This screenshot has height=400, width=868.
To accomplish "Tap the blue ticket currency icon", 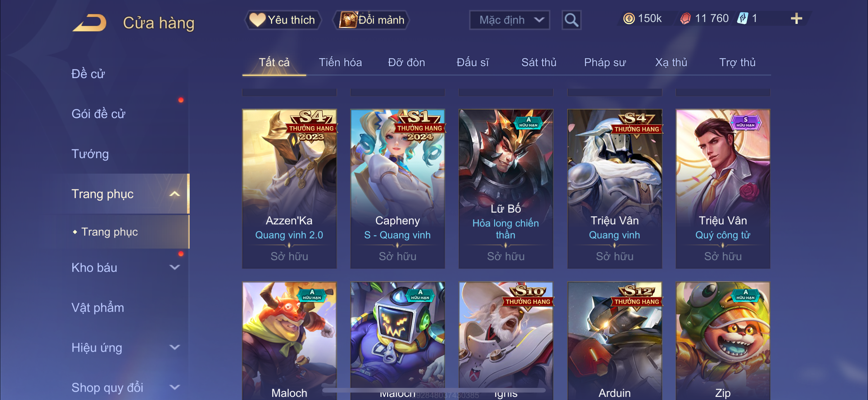I will click(x=742, y=18).
